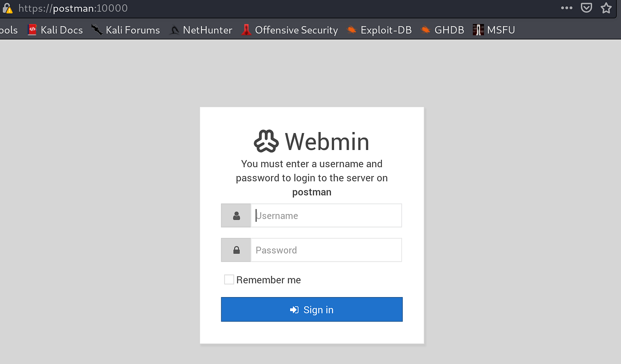
Task: Click the Save to Pocket icon
Action: coord(586,8)
